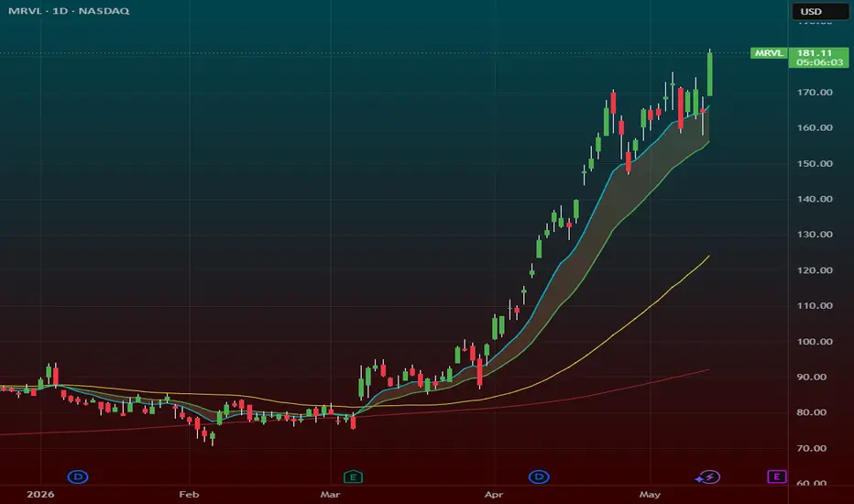Viewport: 854px width, 504px height.
Task: Click the 90.00 price axis label
Action: tap(812, 377)
